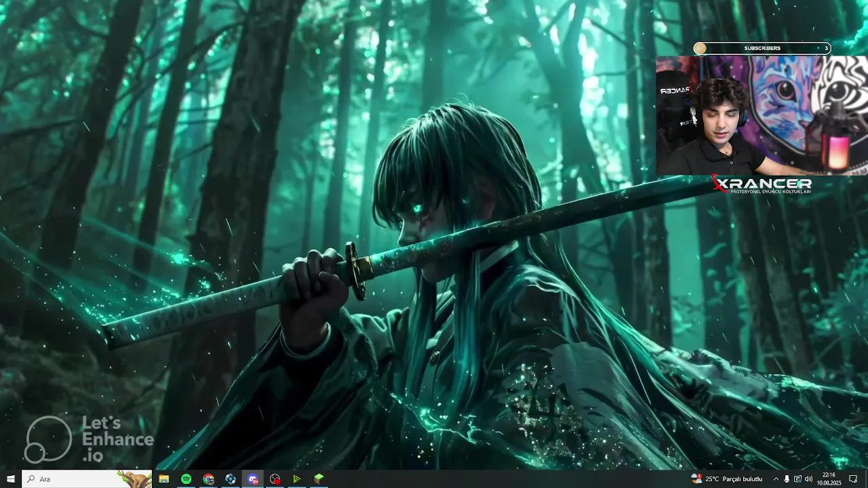
Task: Open OBS Studio recording from taskbar
Action: (275, 479)
